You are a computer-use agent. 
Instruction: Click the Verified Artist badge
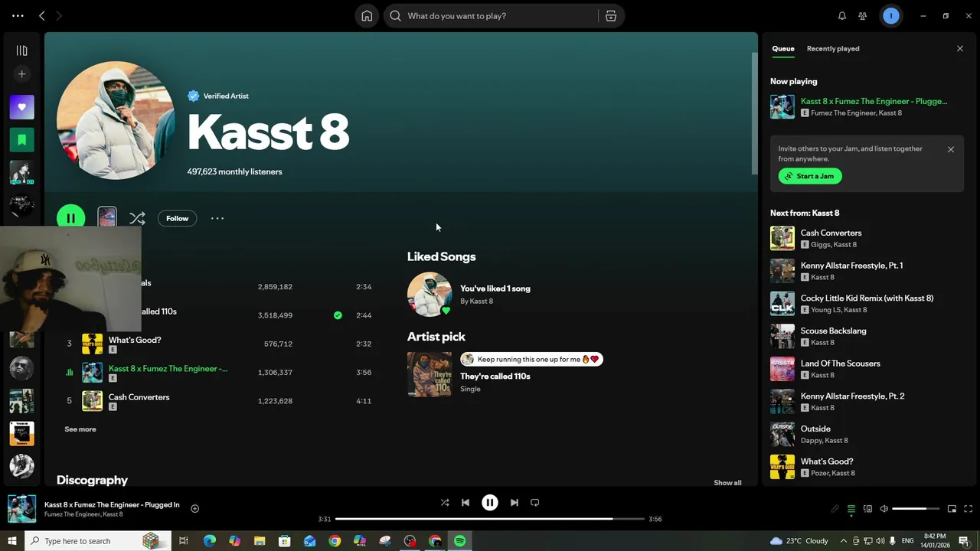pos(218,96)
